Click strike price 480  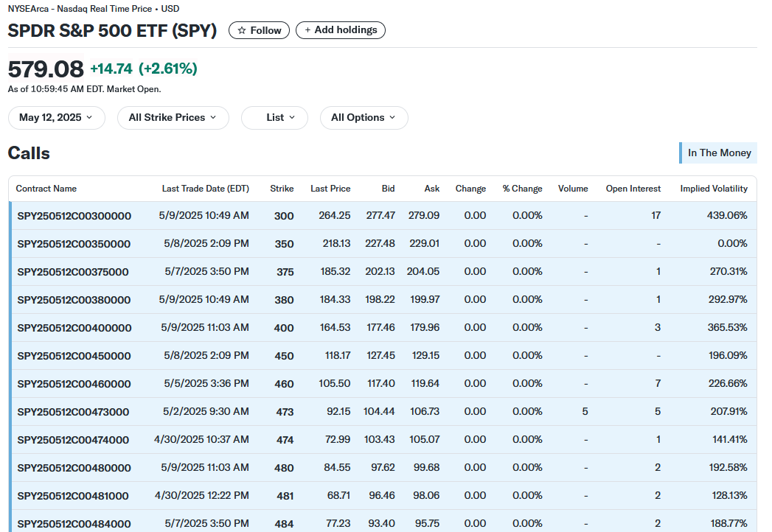tap(284, 468)
